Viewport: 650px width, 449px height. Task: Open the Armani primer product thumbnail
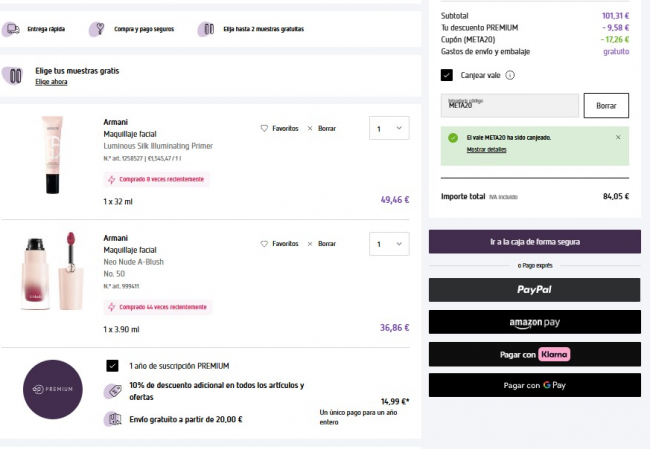(x=52, y=154)
